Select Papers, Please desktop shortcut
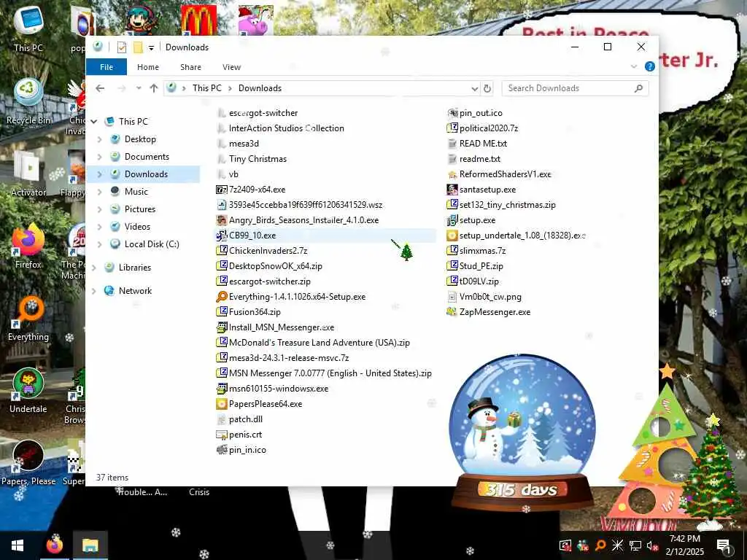747x560 pixels. (28, 463)
